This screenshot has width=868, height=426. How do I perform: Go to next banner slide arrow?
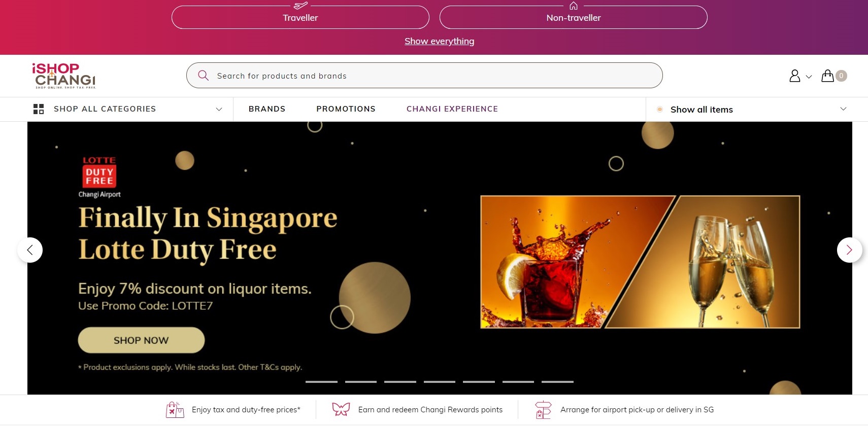849,250
